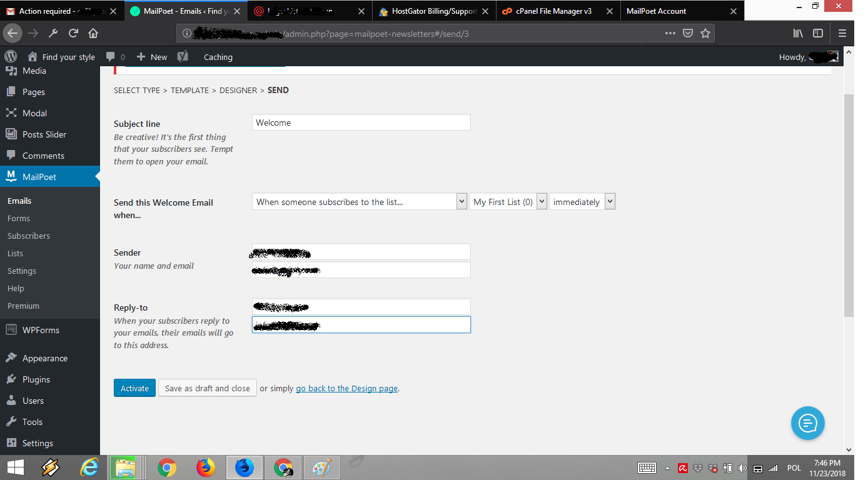Viewport: 868px width, 480px height.
Task: Open comments bubble in admin bar
Action: [x=116, y=57]
